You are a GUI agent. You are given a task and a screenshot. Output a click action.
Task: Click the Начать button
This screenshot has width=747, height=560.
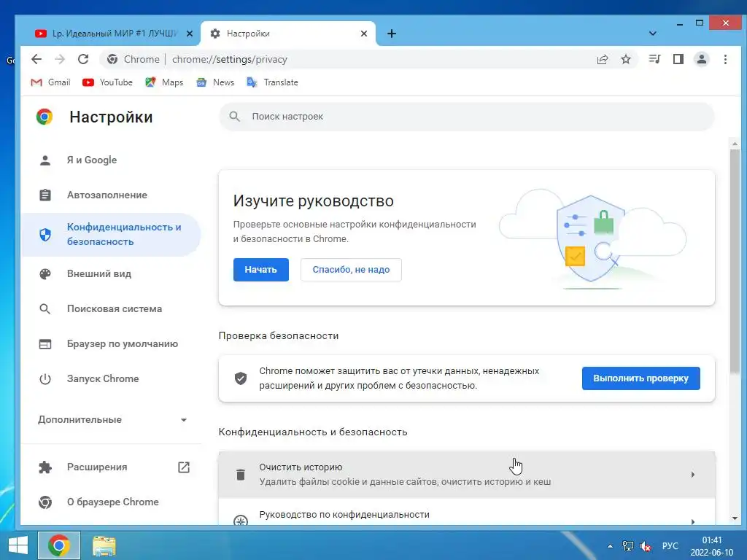pos(261,270)
